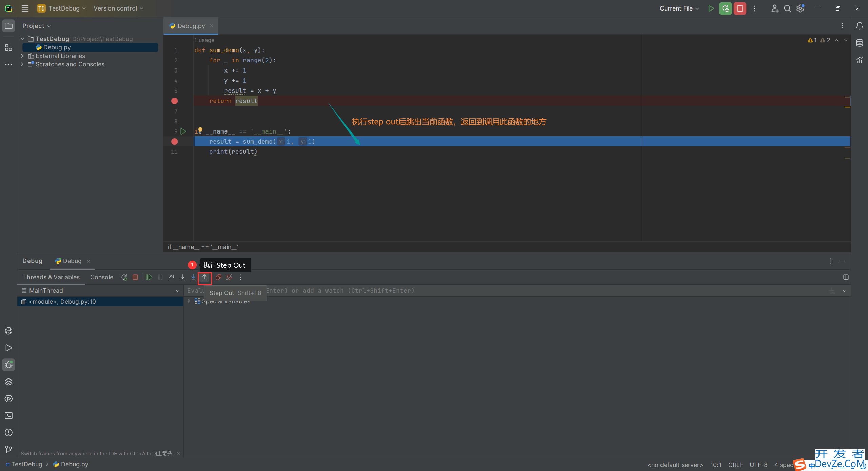Click Resume Program in debug toolbar
This screenshot has width=868, height=471.
(x=149, y=277)
